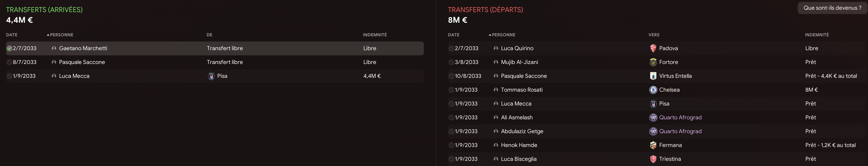Sort departures by VERS column header
This screenshot has width=868, height=166.
click(654, 35)
